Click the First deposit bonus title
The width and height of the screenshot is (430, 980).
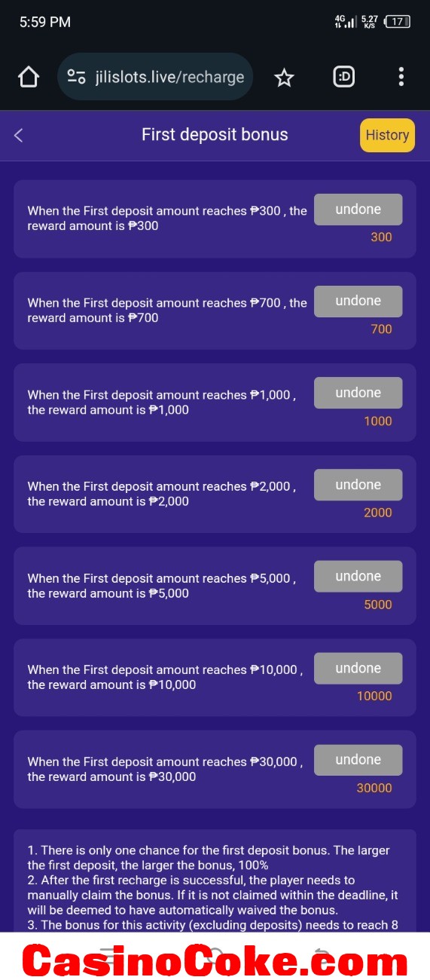(x=215, y=135)
